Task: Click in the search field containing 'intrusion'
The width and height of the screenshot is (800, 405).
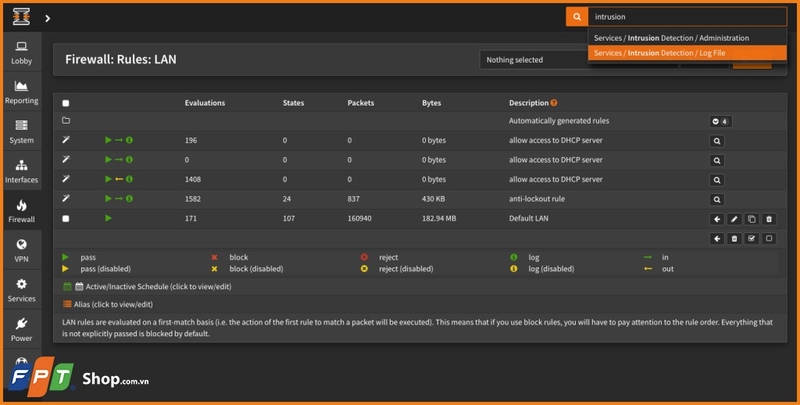Action: (685, 17)
